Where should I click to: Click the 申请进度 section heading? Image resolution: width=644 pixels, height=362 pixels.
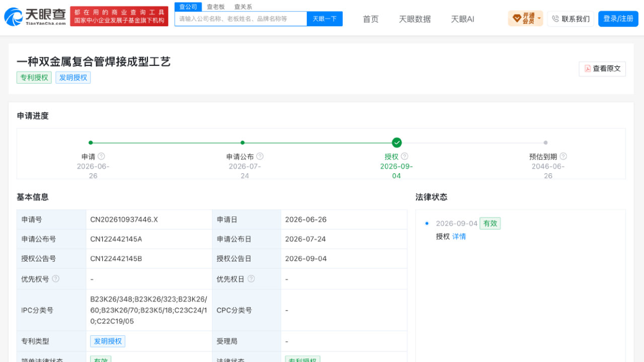[x=33, y=116]
